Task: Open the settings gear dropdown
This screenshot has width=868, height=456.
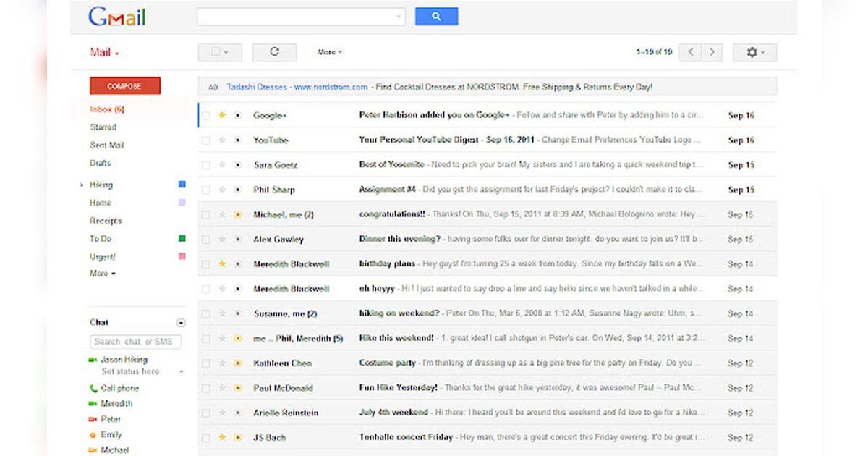Action: click(754, 52)
